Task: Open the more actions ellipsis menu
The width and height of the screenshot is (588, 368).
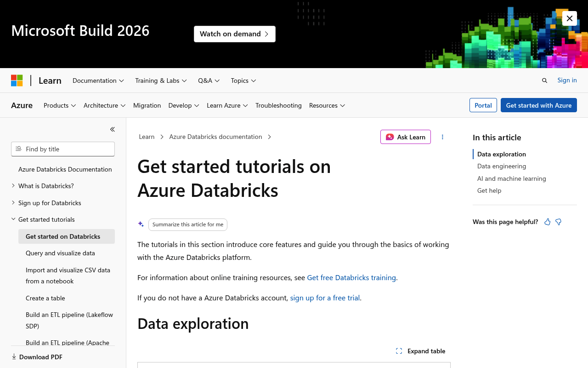Action: pos(442,137)
